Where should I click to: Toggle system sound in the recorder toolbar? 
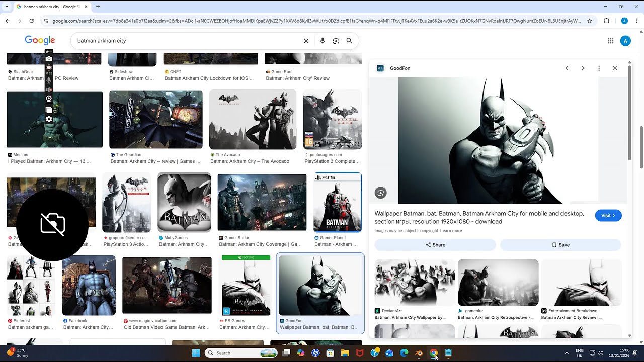point(49,89)
